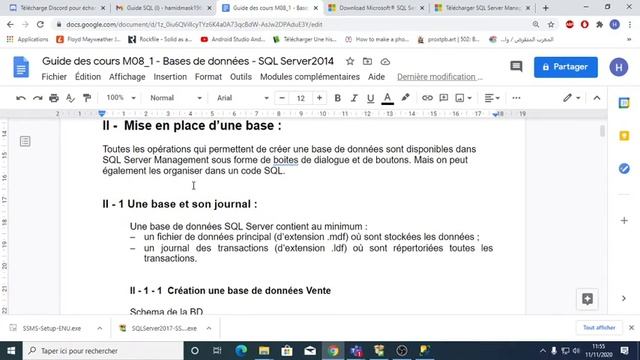
Task: Hide side panel with chevron arrow
Action: click(x=624, y=298)
